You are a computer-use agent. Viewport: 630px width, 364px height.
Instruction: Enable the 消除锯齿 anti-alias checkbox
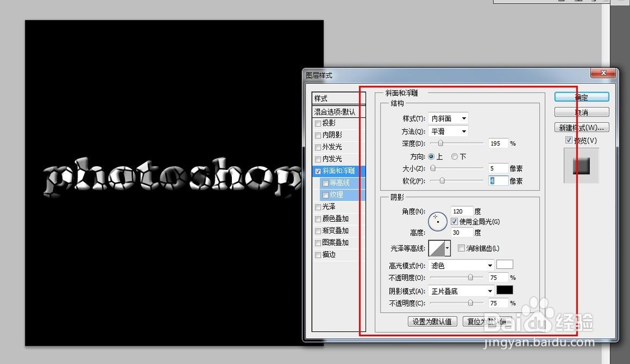(461, 248)
